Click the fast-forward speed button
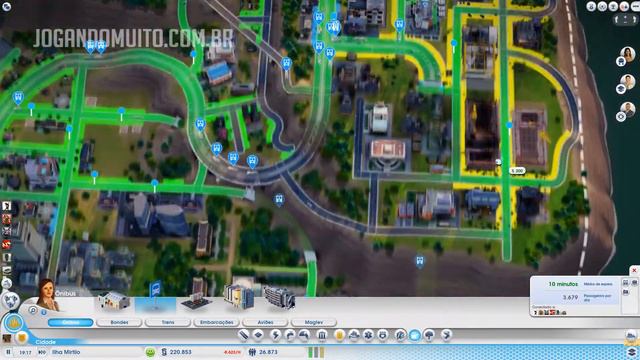This screenshot has width=640, height=360. pos(42,352)
